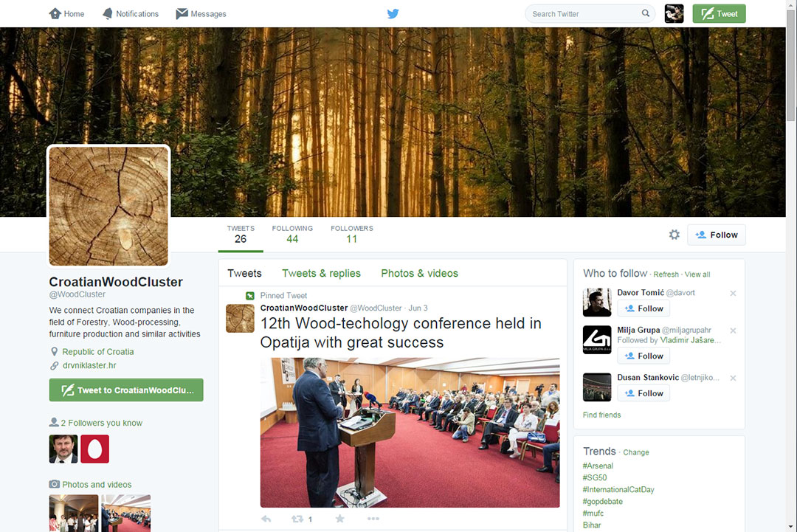797x532 pixels.
Task: Dismiss the Davor Tomić suggestion
Action: (x=733, y=293)
